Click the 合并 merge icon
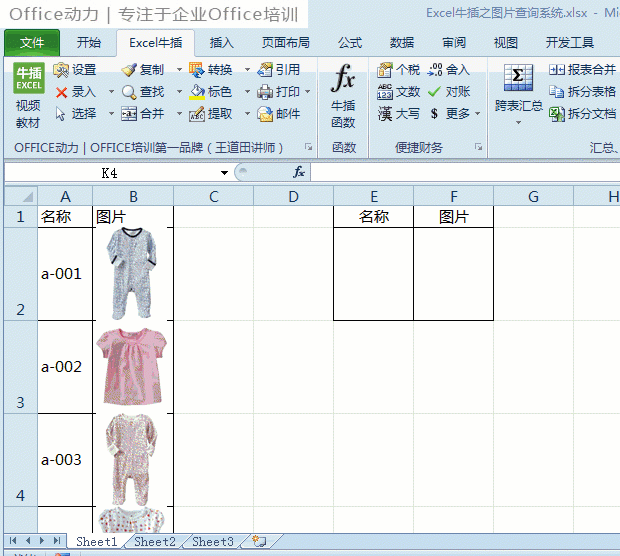Screen dimensions: 620x556 (129, 114)
